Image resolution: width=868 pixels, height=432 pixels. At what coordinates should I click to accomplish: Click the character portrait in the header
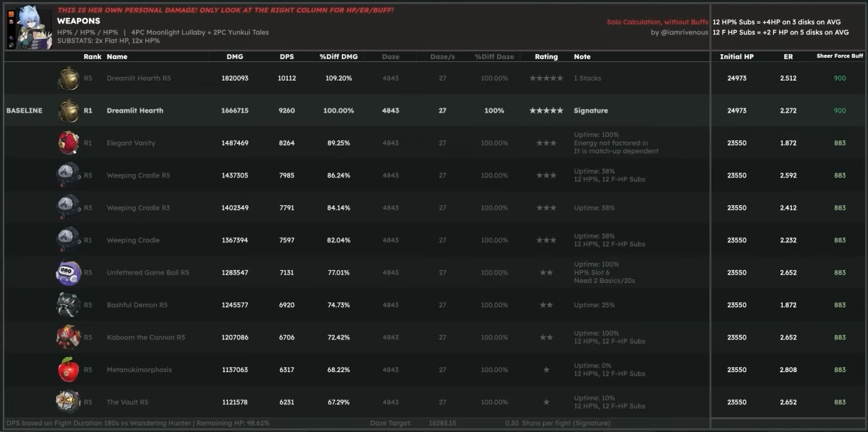coord(28,27)
